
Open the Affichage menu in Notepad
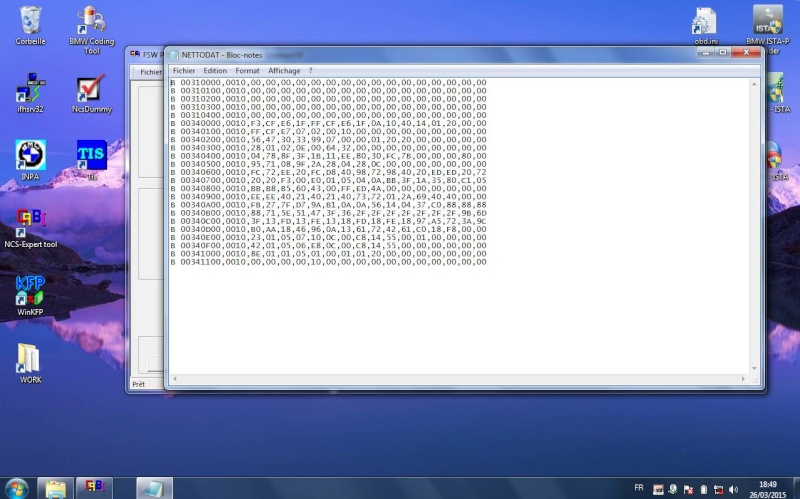(x=284, y=71)
